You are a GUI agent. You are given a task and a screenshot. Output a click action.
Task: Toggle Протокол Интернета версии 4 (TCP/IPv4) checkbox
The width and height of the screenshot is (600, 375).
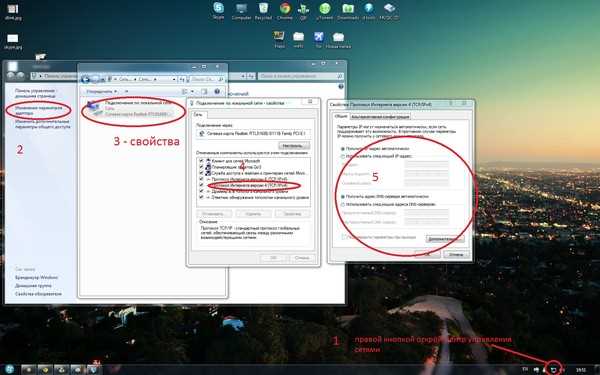(201, 185)
